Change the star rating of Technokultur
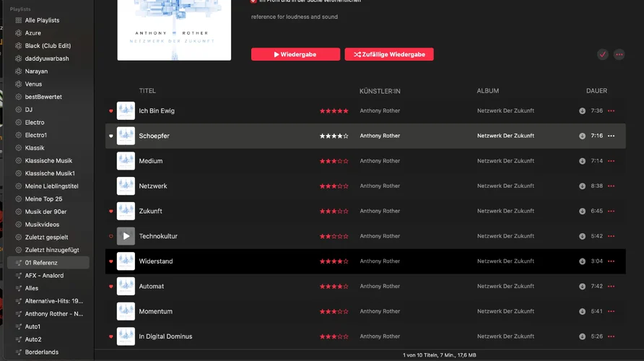Viewport: 644px width, 361px height. coord(334,236)
